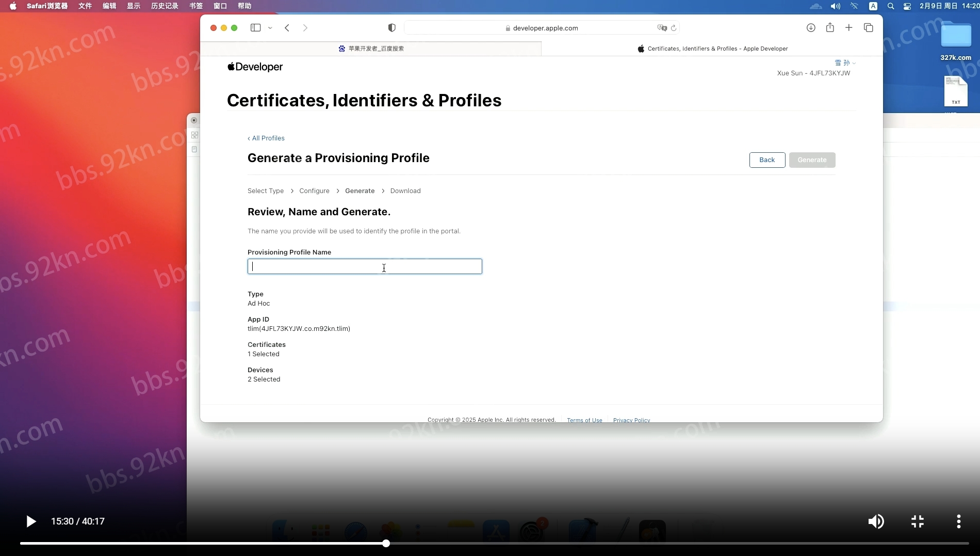The width and height of the screenshot is (980, 556).
Task: Open a new tab with the plus icon
Action: (x=848, y=28)
